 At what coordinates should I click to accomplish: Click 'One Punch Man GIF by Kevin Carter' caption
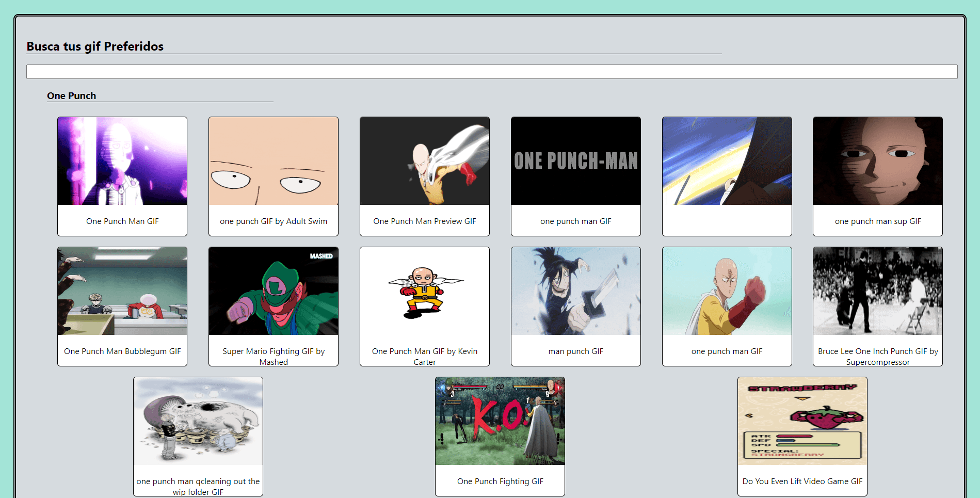point(425,357)
